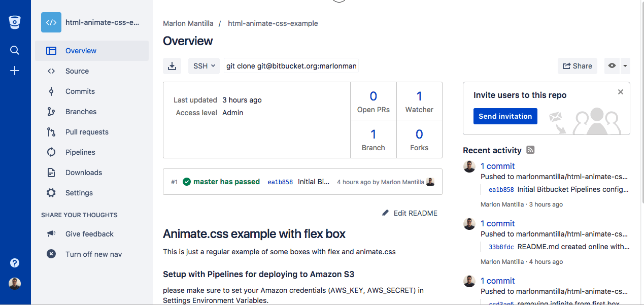Click Marlon Mantilla's avatar in pipeline row
The height and width of the screenshot is (305, 644).
point(430,182)
